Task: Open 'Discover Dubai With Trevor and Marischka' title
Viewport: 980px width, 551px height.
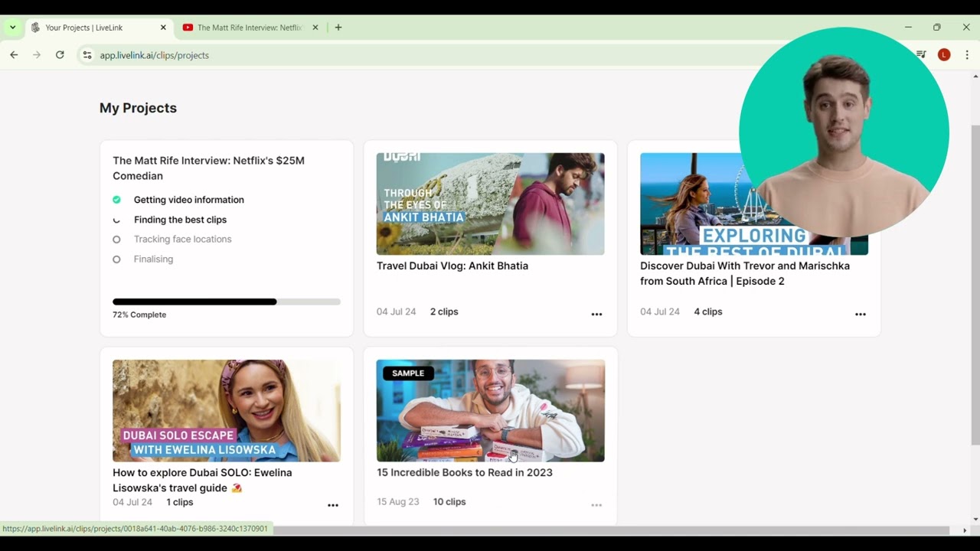Action: (745, 273)
